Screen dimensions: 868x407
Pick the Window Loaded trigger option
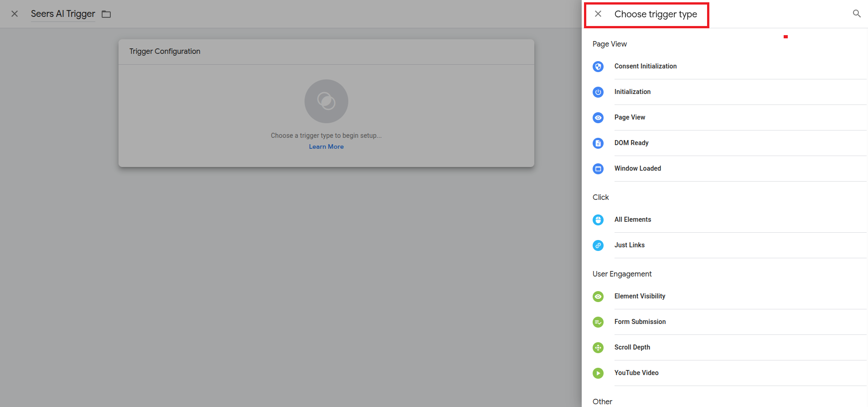tap(637, 168)
